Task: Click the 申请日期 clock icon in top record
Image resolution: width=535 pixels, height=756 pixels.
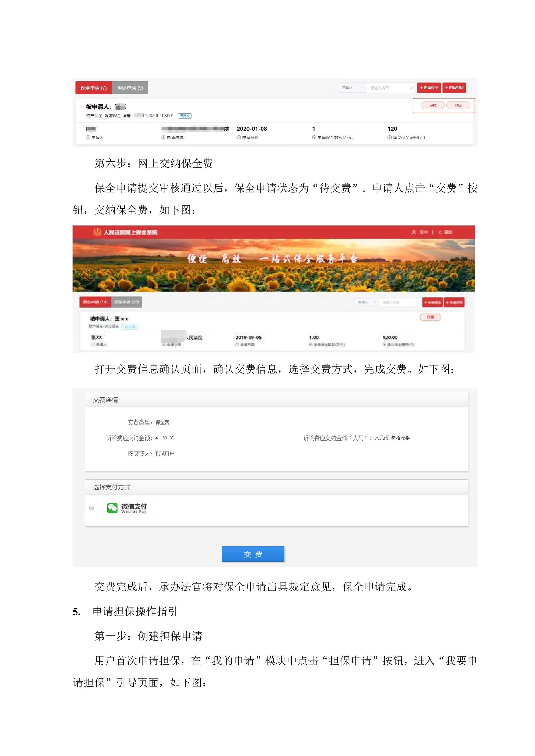Action: (238, 138)
